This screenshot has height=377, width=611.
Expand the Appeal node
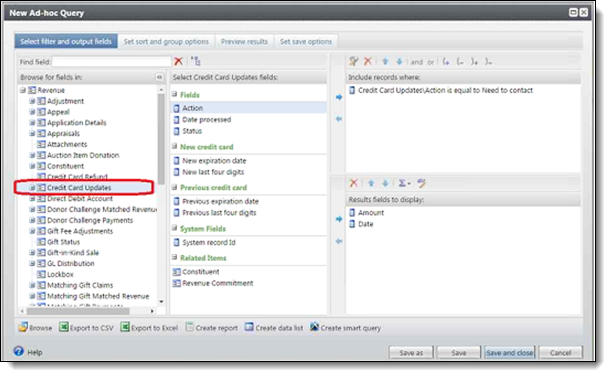32,112
